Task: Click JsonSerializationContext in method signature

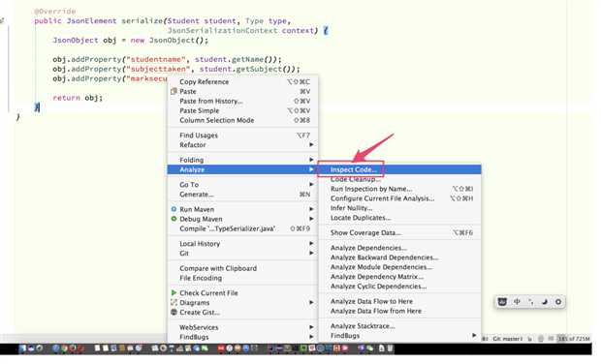Action: [x=222, y=31]
